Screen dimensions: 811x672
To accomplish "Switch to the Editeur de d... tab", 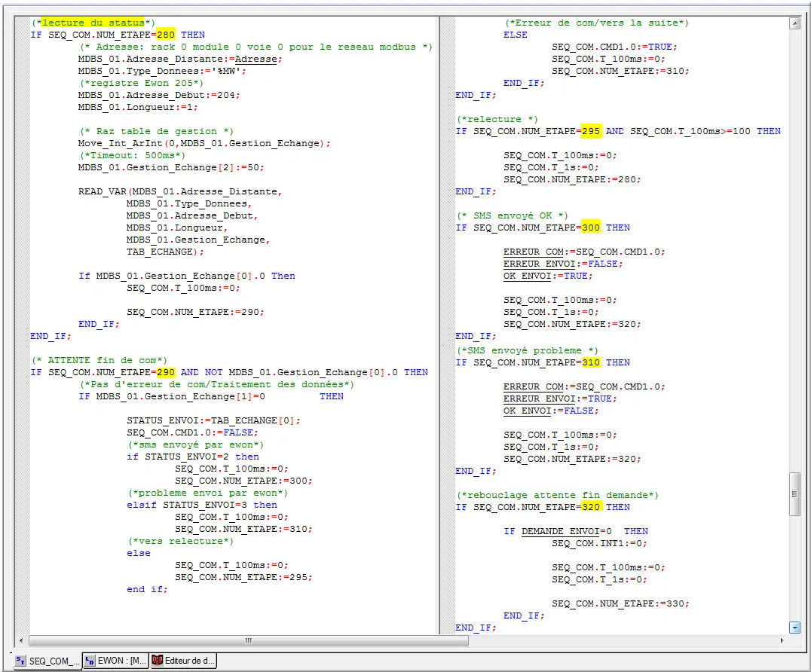I will [183, 661].
